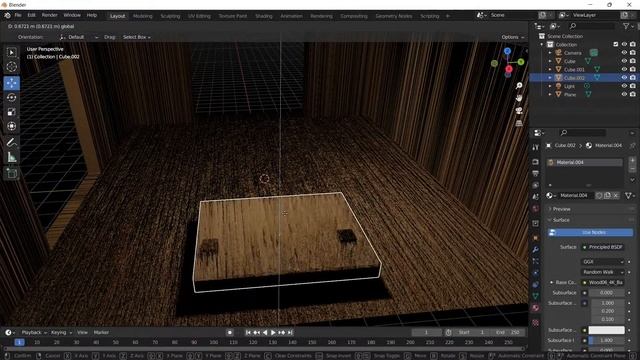The image size is (640, 360).
Task: Select the Annotate tool
Action: point(11,142)
